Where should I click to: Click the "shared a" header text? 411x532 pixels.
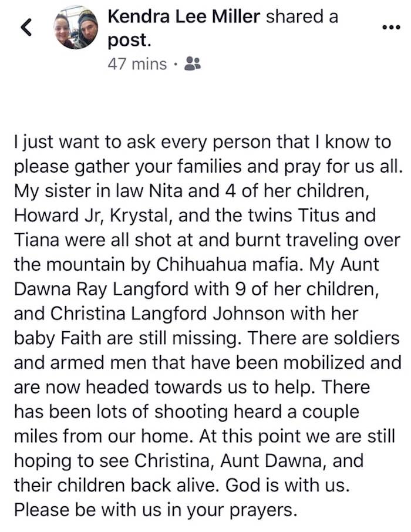pos(302,17)
